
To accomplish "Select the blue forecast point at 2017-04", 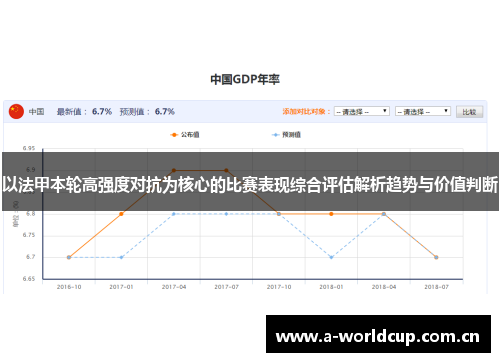I will pos(174,214).
